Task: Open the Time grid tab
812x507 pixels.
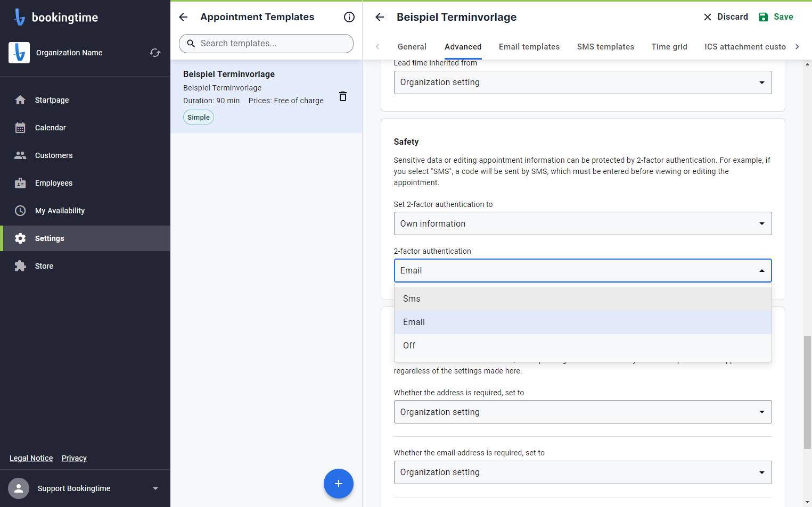Action: click(x=669, y=47)
